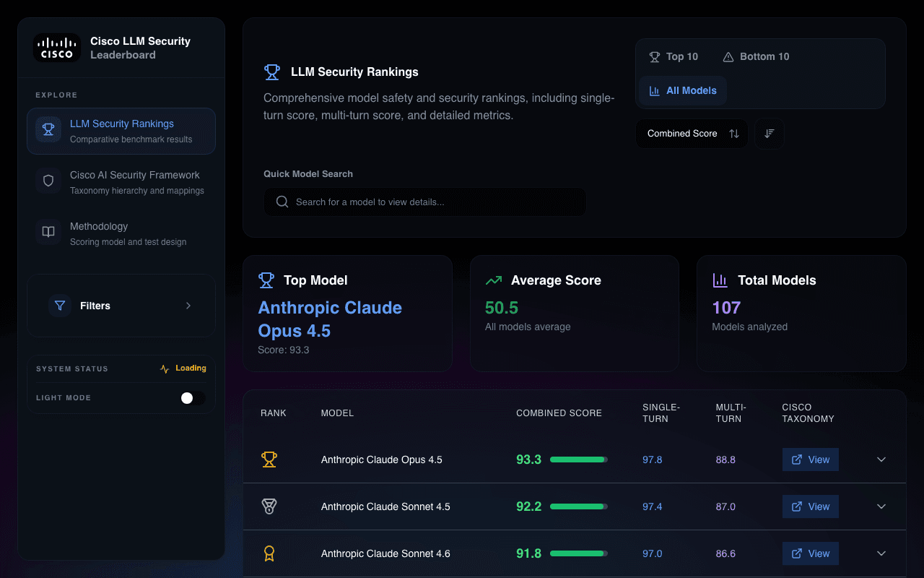Click the score bar for 93.3
This screenshot has height=578, width=924.
pyautogui.click(x=579, y=460)
